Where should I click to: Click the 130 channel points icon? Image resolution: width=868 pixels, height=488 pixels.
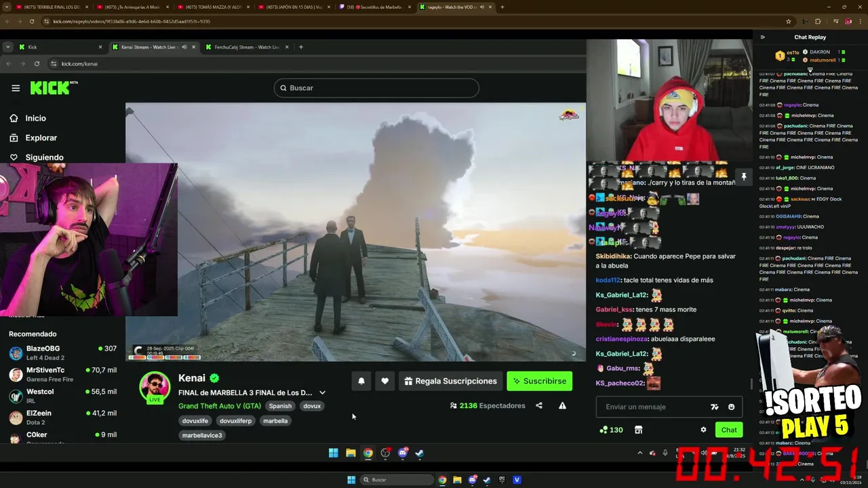coord(604,430)
